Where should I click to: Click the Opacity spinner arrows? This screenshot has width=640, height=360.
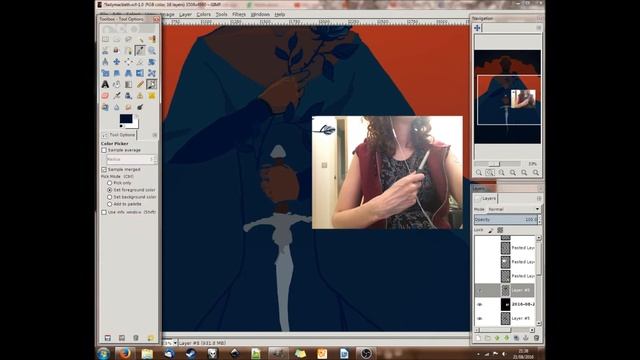[x=540, y=220]
